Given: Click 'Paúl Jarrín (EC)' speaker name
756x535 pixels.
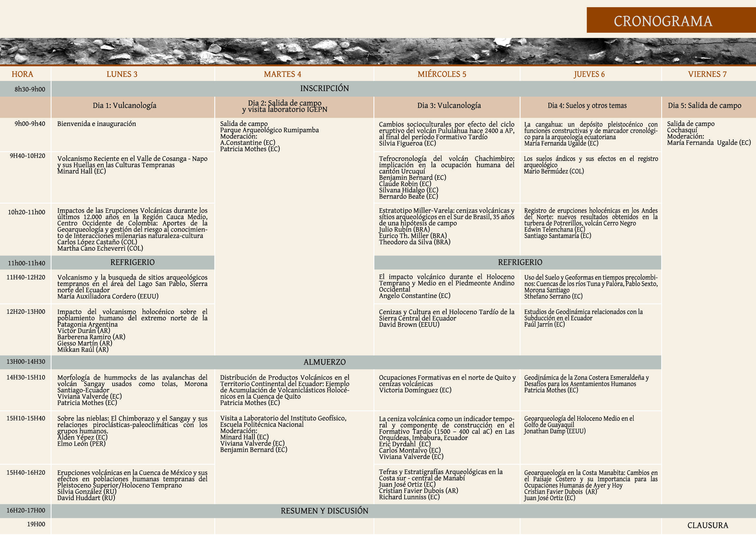Looking at the screenshot, I should click(x=544, y=324).
